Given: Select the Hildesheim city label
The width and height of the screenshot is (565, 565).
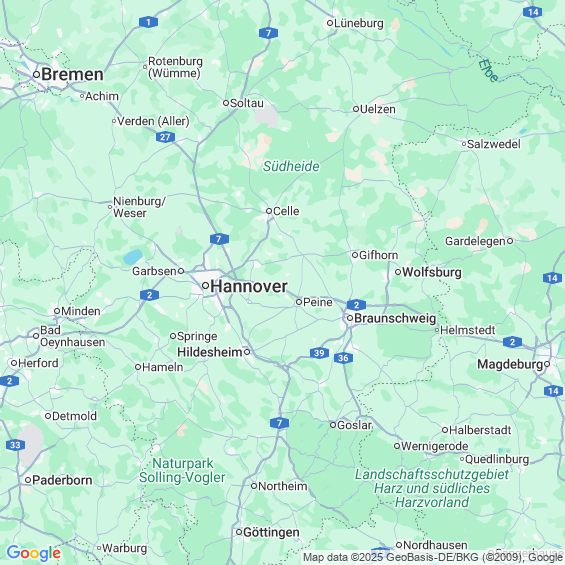Looking at the screenshot, I should coord(210,352).
